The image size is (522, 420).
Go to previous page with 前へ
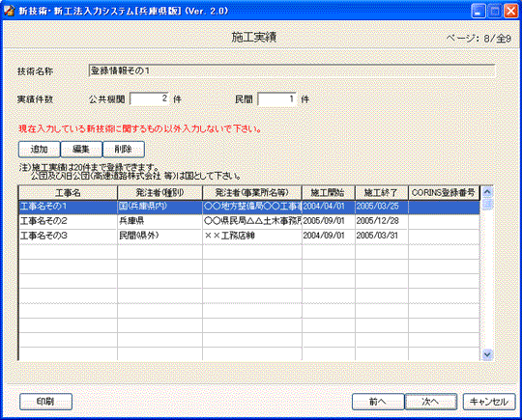coord(378,402)
